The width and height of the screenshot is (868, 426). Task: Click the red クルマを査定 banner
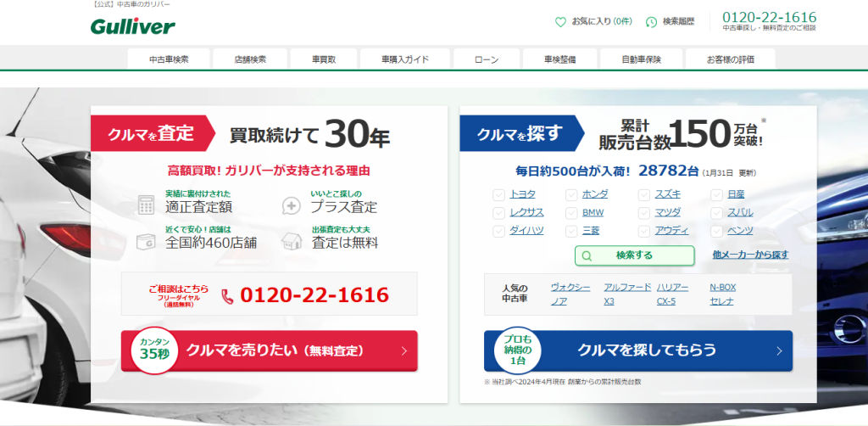click(x=153, y=133)
